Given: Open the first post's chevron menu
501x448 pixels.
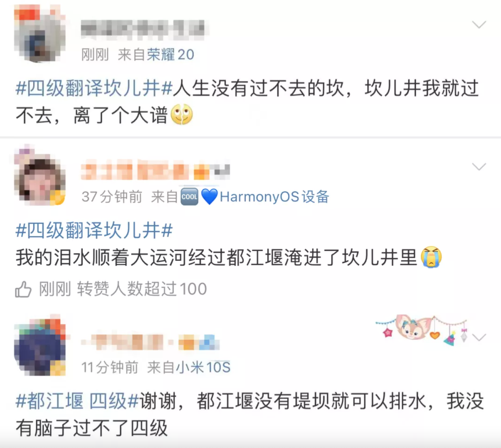Looking at the screenshot, I should (x=479, y=25).
